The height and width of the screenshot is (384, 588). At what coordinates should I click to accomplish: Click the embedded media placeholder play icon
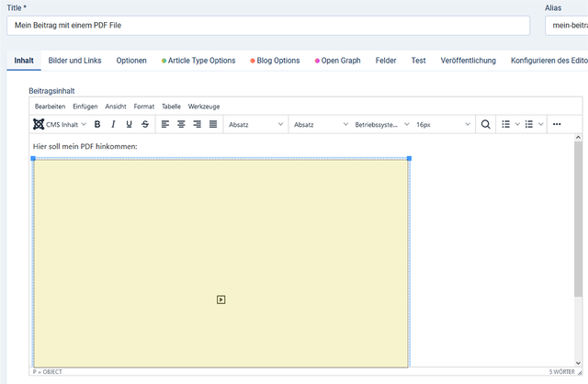click(x=221, y=299)
